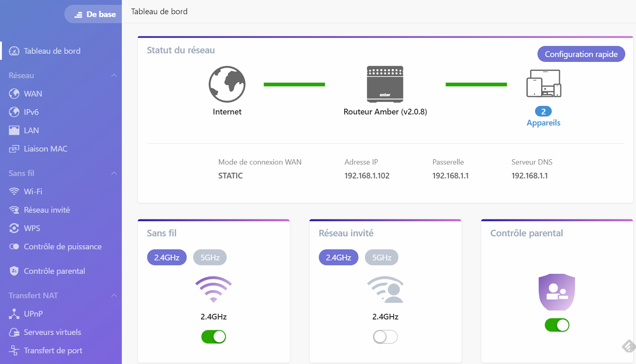Click the Transfert de port icon

coord(14,351)
